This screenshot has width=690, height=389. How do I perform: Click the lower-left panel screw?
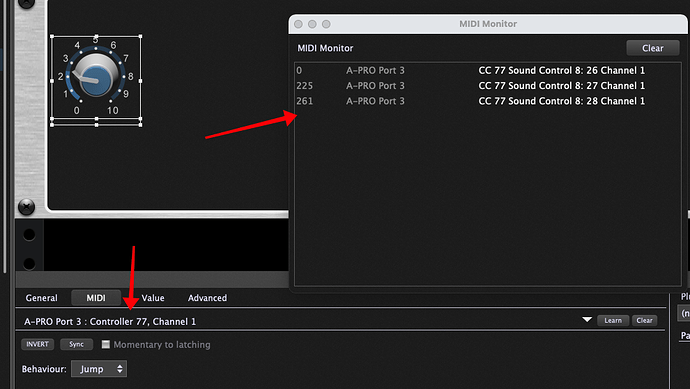[26, 206]
